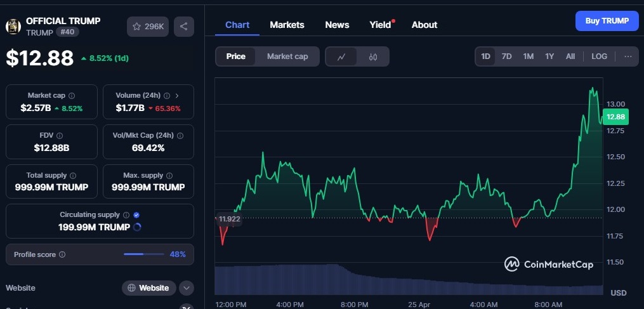Viewport: 644px width, 309px height.
Task: Show Circulating supply info icon
Action: [x=126, y=215]
